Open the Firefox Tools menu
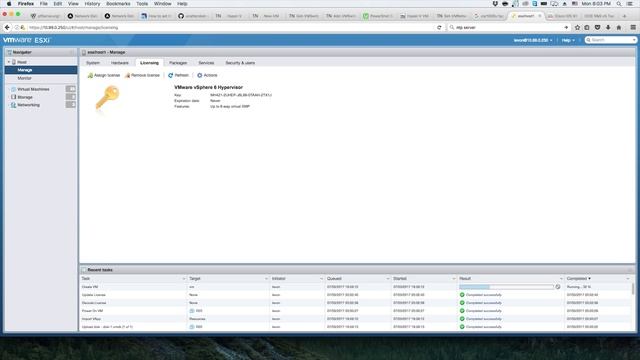The image size is (640, 360). 142,4
